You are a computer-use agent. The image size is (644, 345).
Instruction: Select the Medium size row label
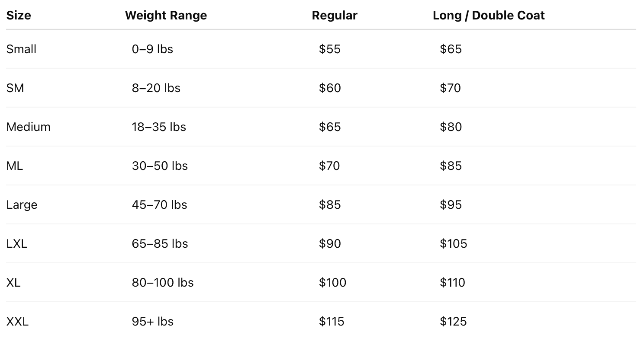[29, 127]
